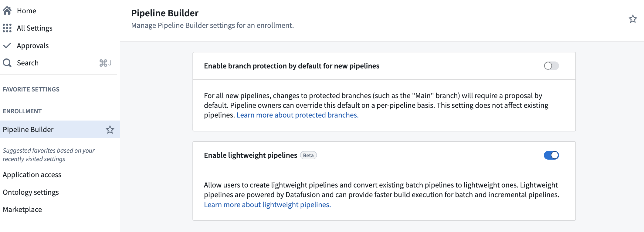This screenshot has width=644, height=232.
Task: Open All Settings via the grid icon
Action: (x=7, y=28)
